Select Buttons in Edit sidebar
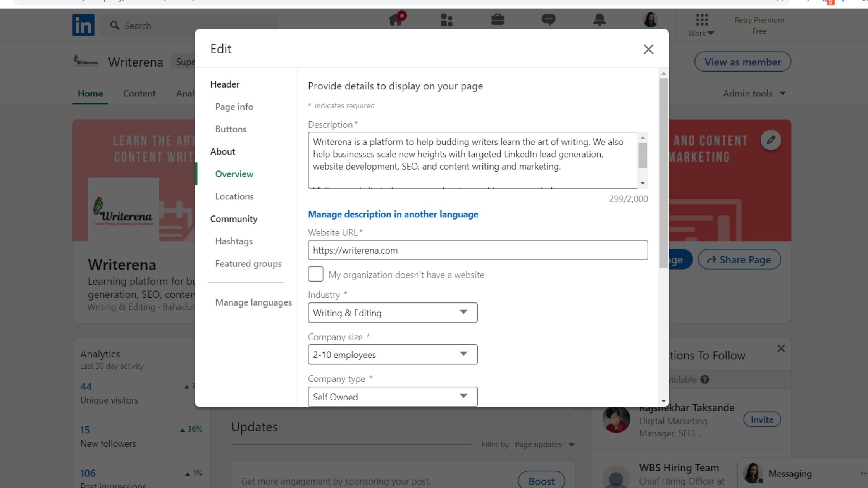868x488 pixels. click(x=231, y=129)
